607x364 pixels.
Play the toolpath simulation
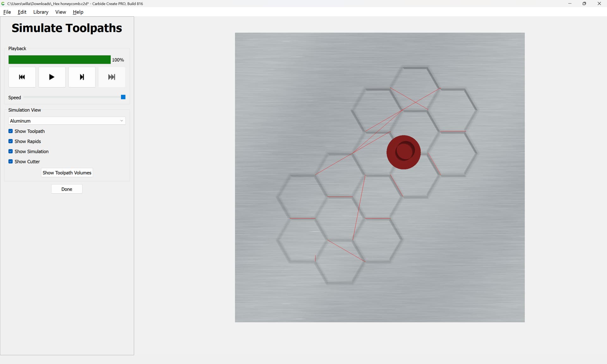pyautogui.click(x=52, y=77)
